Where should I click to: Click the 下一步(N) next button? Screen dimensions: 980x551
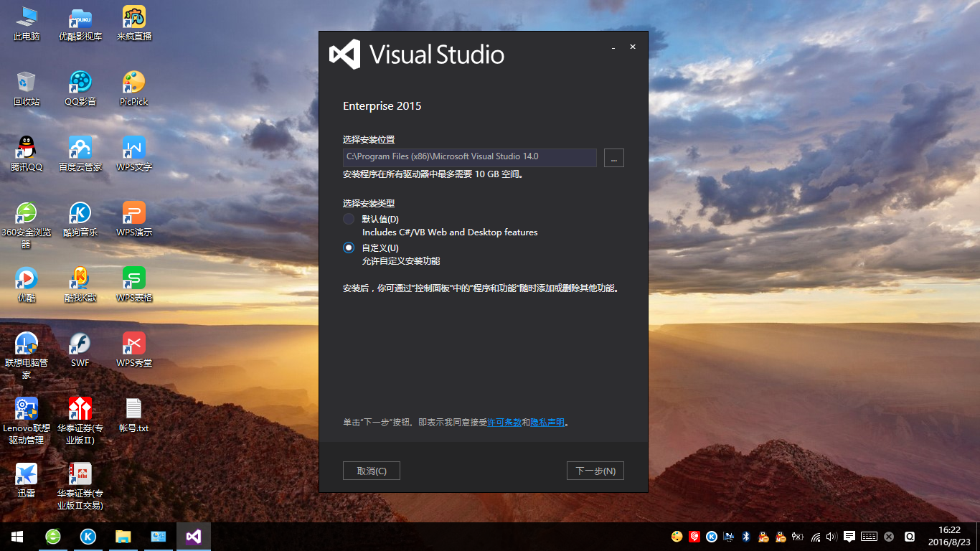[595, 471]
